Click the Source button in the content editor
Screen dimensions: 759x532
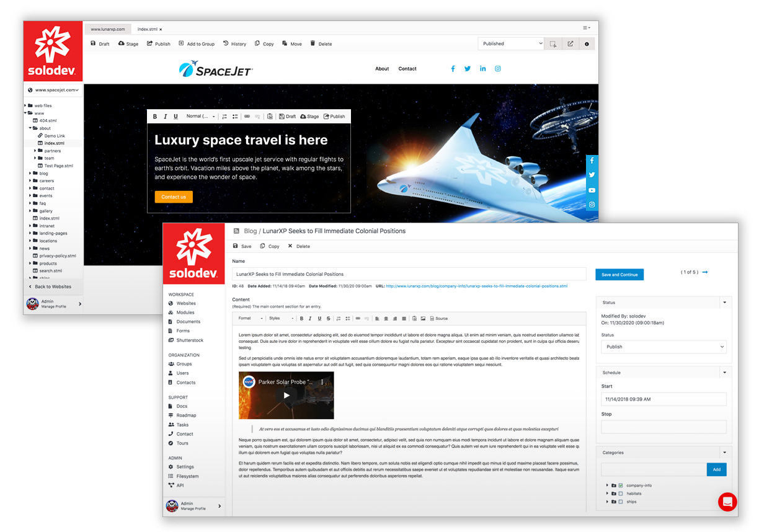point(438,319)
